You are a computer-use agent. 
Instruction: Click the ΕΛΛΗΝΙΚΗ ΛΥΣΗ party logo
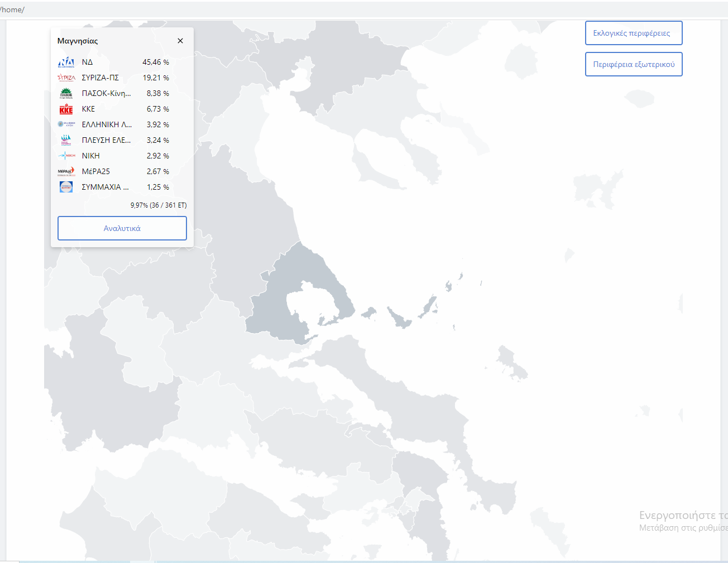pos(66,124)
